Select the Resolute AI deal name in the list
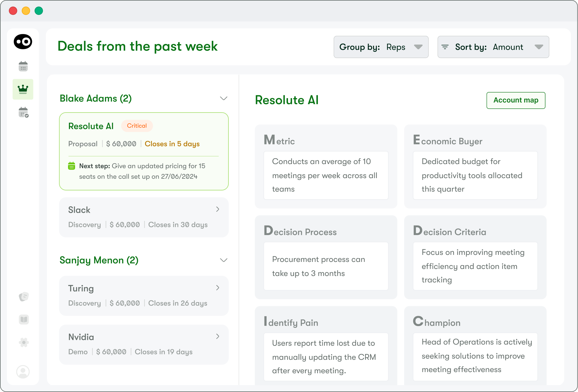This screenshot has height=392, width=578. coord(91,126)
